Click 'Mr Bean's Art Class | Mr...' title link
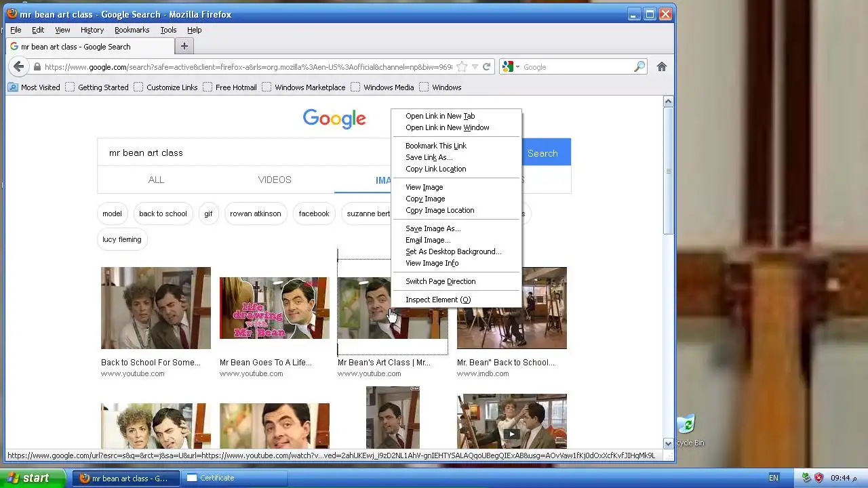 pyautogui.click(x=384, y=363)
